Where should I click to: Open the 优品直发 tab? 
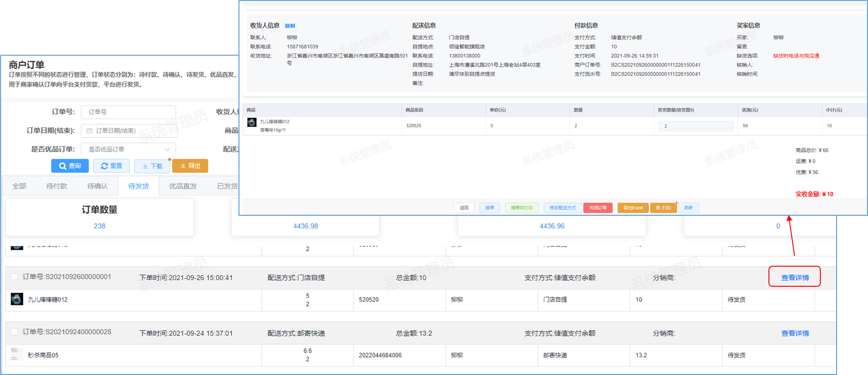pyautogui.click(x=183, y=186)
